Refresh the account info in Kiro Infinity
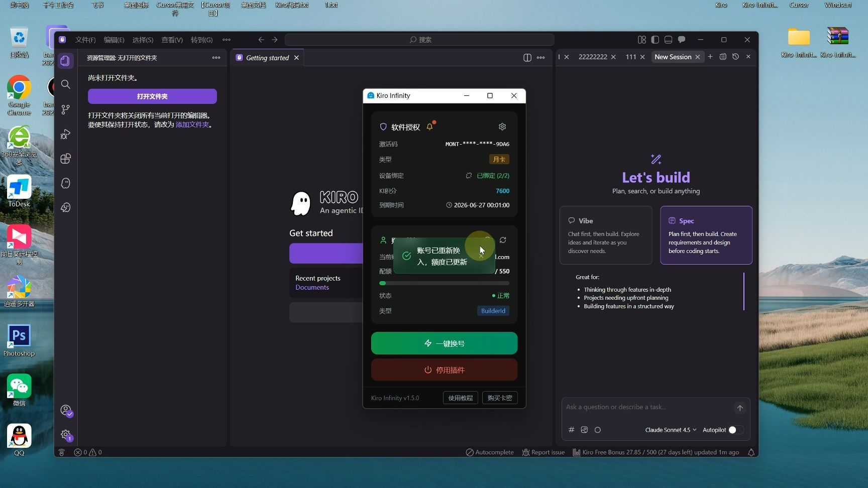868x488 pixels. 503,240
